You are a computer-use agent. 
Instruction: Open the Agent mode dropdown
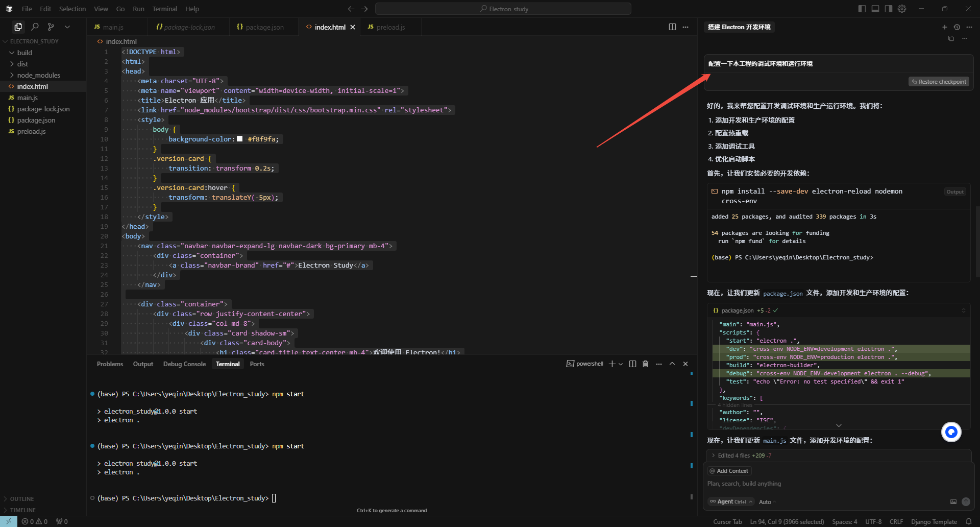[731, 502]
